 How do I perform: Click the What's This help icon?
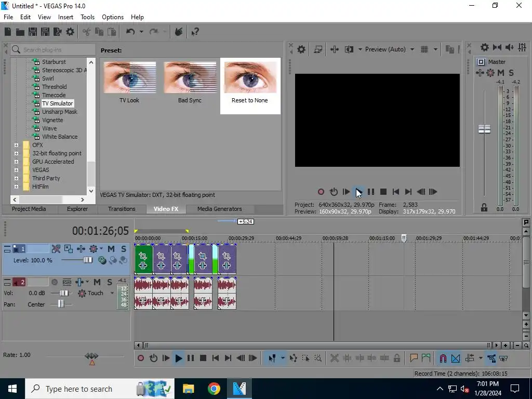195,32
